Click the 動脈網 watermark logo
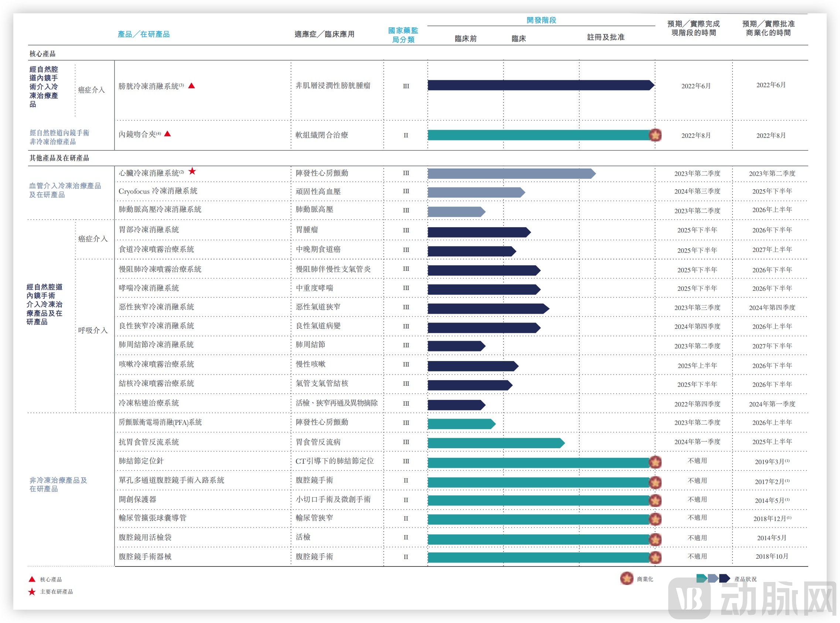 click(x=752, y=598)
